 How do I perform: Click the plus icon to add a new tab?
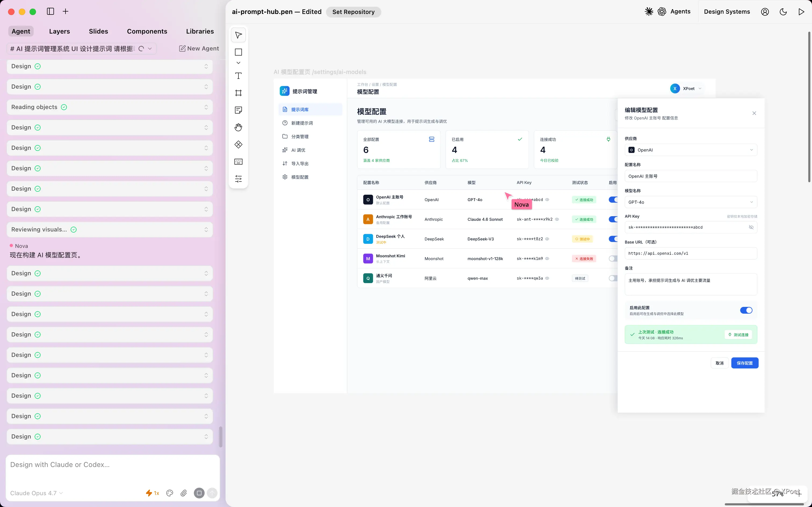[66, 11]
